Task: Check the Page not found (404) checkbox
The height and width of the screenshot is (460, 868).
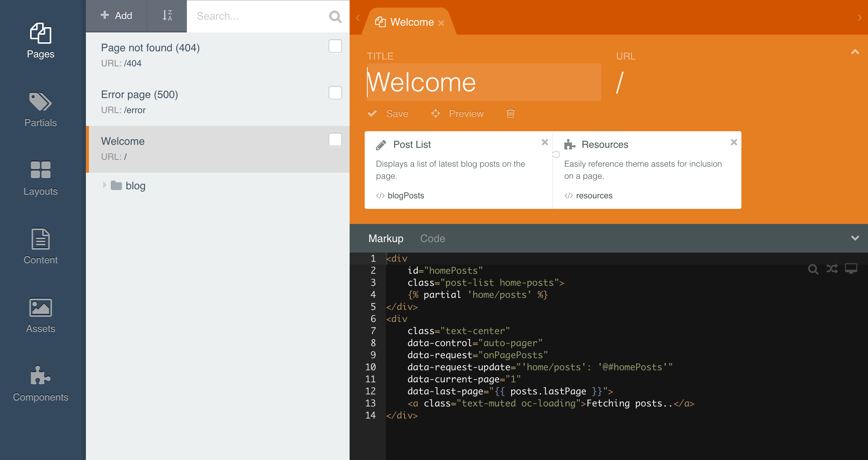Action: coord(335,46)
